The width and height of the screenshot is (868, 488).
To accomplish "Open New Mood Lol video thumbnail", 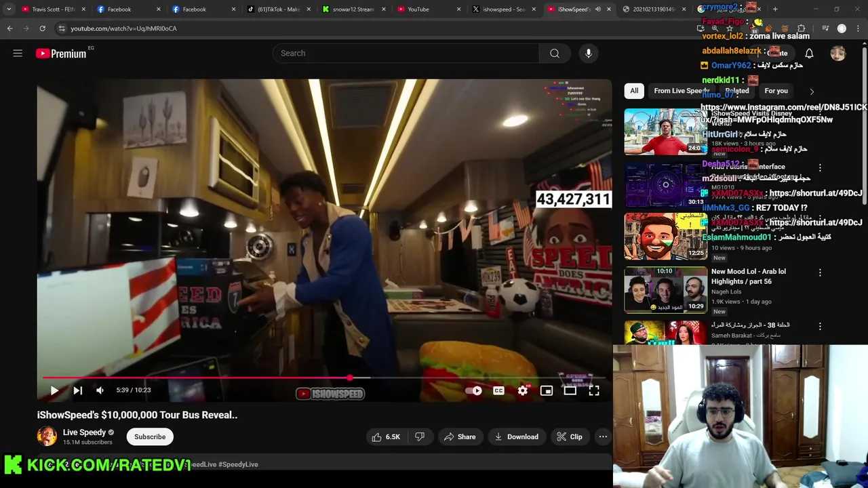I will point(665,289).
